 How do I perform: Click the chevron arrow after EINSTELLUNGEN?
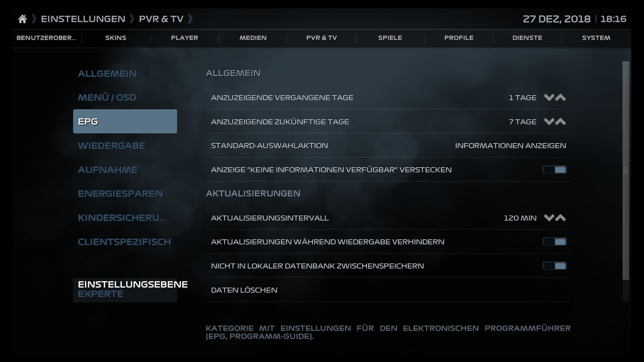(x=132, y=19)
